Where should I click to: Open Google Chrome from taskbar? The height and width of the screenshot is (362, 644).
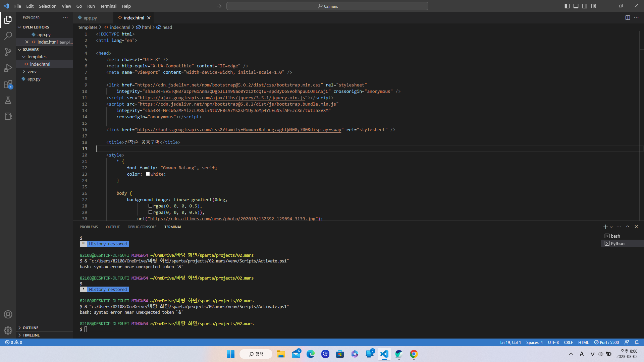(414, 354)
